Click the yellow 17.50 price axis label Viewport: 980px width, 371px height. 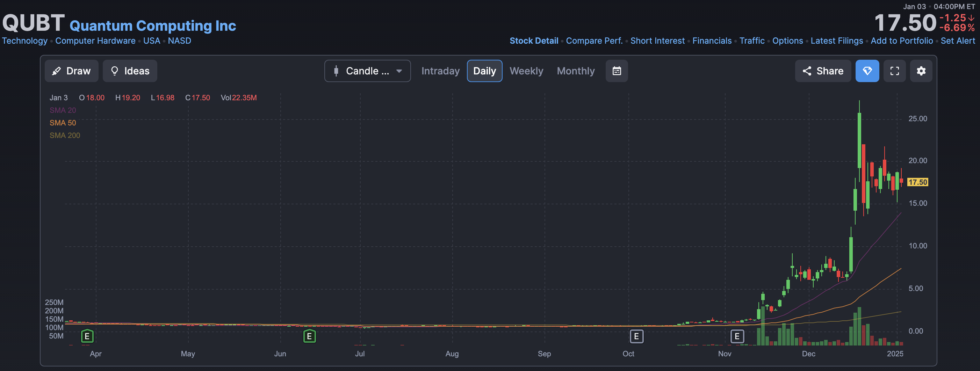[x=917, y=182]
